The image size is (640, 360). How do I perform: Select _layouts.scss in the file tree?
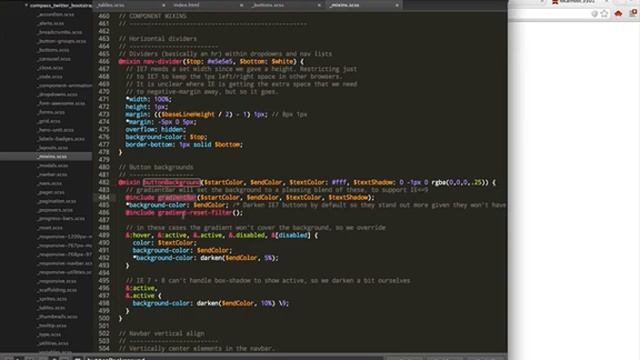click(52, 148)
